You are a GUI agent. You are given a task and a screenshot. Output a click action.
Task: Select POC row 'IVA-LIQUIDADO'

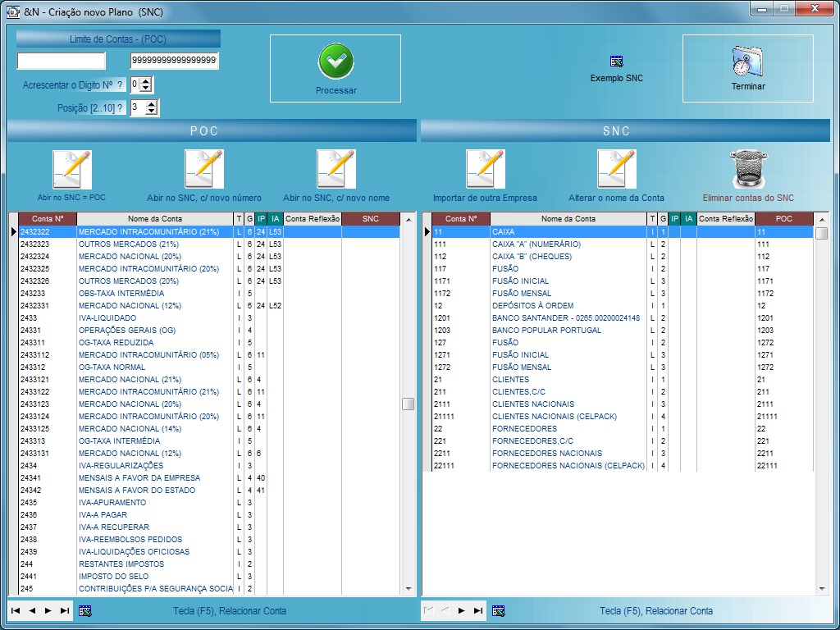click(x=209, y=318)
